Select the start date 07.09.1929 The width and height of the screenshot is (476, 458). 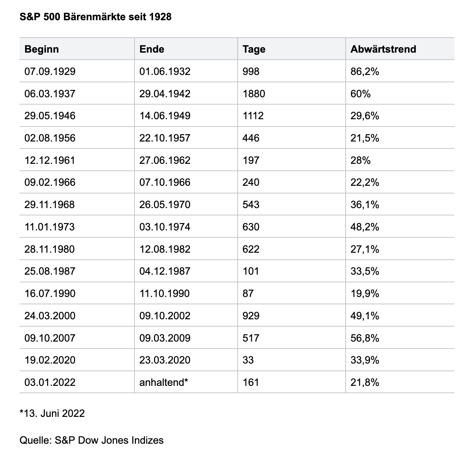coord(50,71)
